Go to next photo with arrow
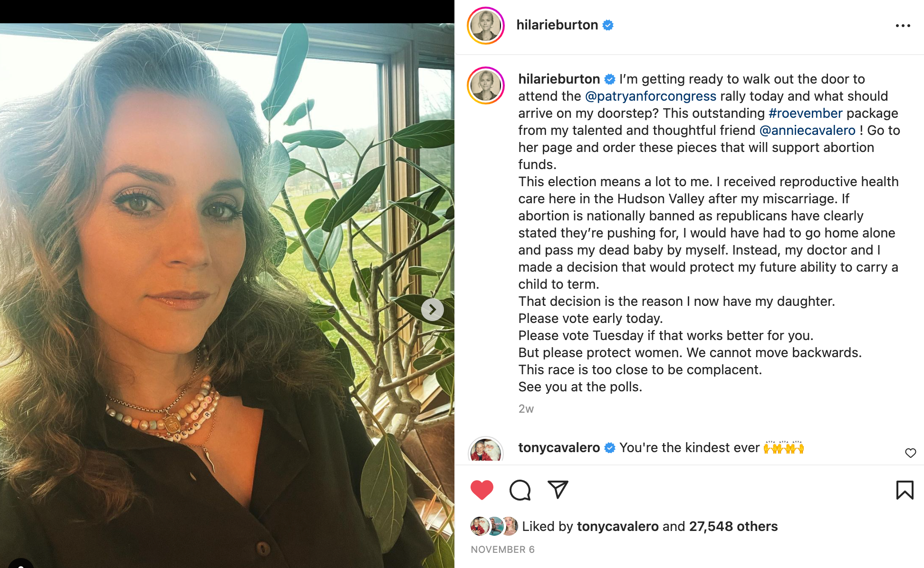 (432, 310)
